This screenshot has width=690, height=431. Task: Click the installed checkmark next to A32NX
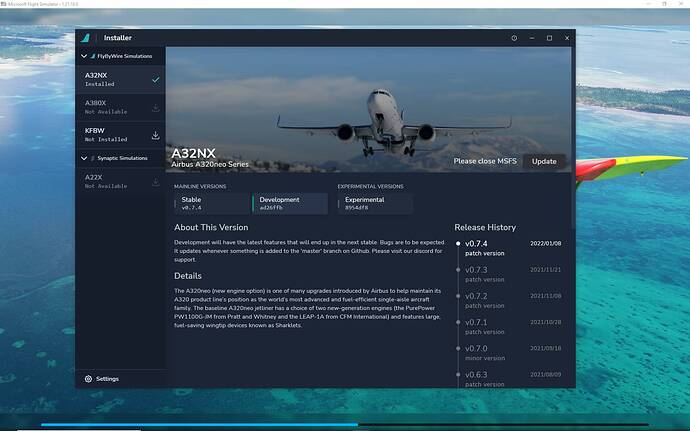point(155,79)
